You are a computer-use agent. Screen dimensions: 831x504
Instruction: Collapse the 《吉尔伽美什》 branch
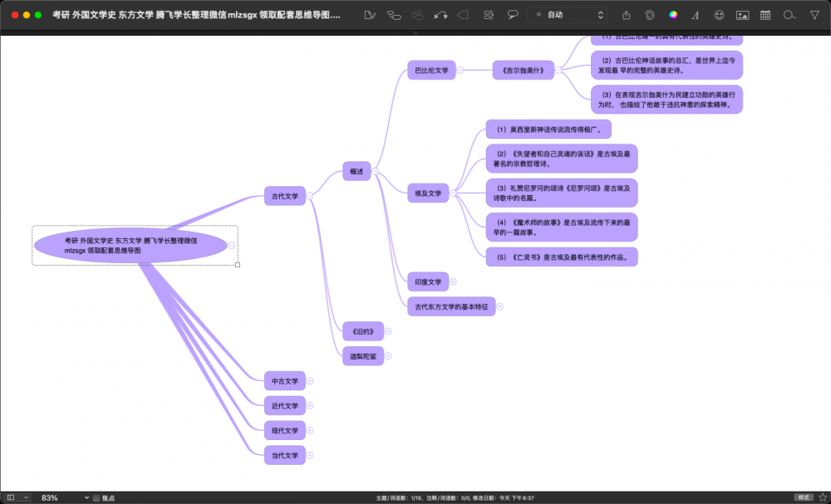coord(558,70)
